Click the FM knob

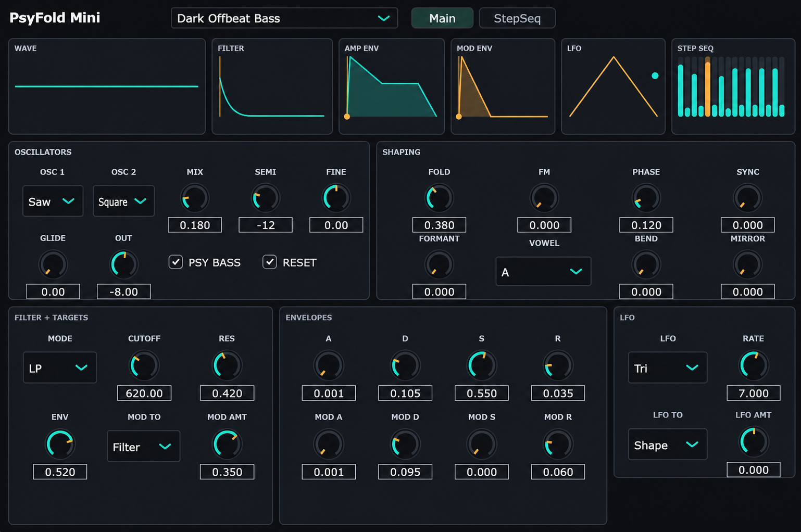pos(544,198)
